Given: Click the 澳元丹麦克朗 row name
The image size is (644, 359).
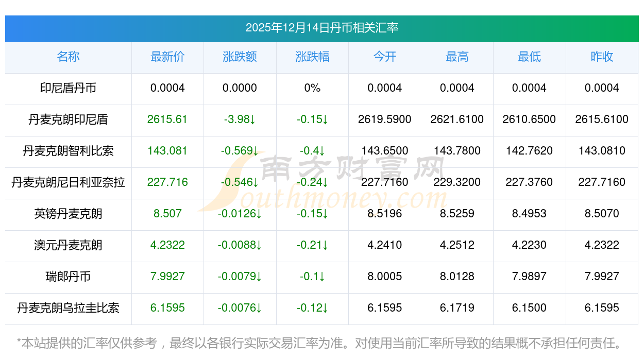Looking at the screenshot, I should point(68,245).
